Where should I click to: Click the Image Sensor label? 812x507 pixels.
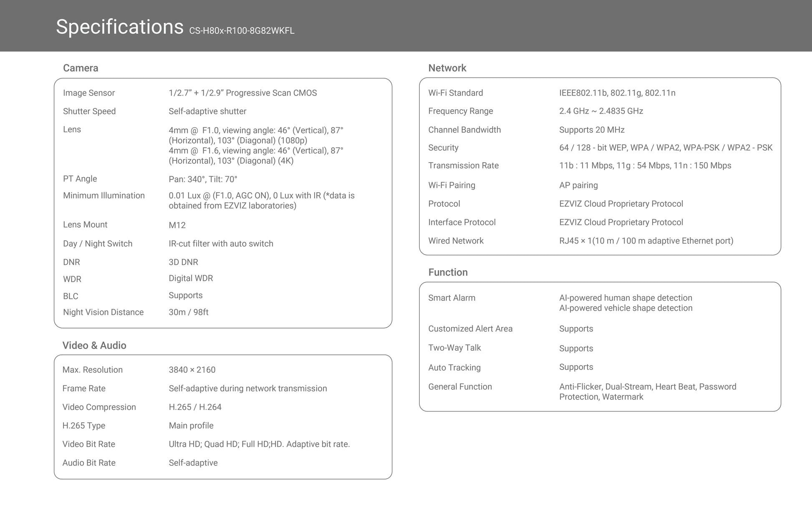click(x=89, y=93)
